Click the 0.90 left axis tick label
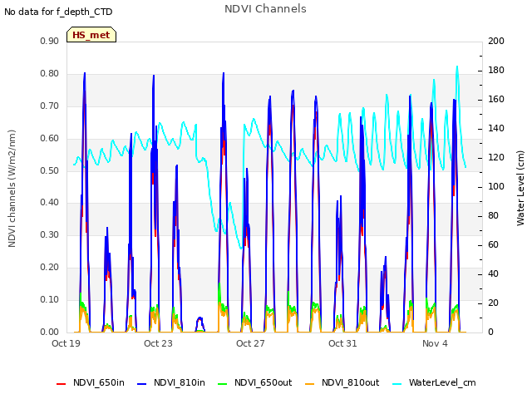The height and width of the screenshot is (399, 532). tap(50, 41)
